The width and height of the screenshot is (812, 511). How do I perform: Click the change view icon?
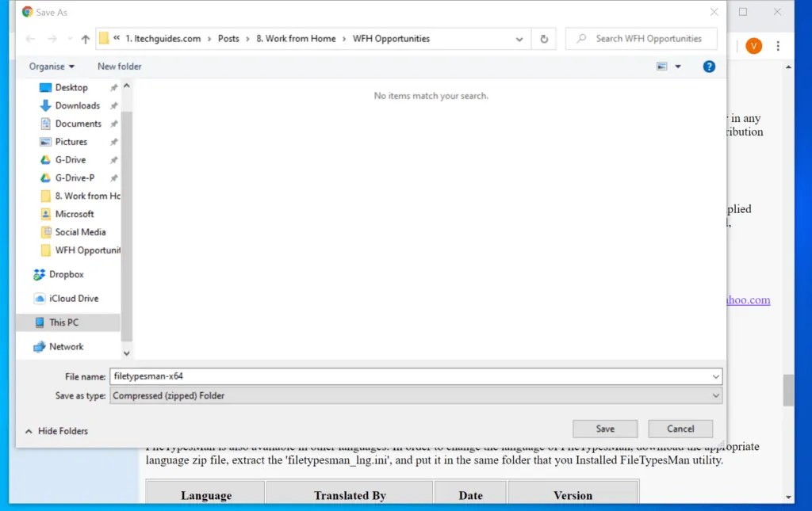[662, 67]
